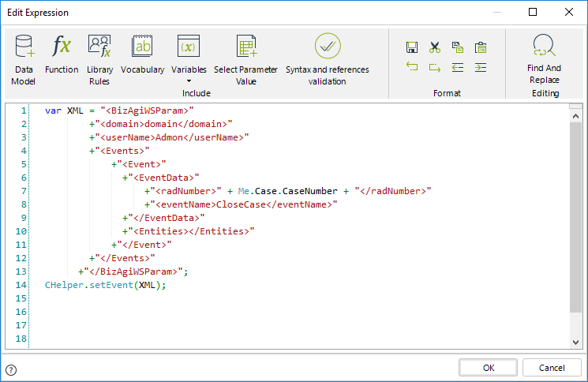
Task: Run Syntax and references validation
Action: 328,60
